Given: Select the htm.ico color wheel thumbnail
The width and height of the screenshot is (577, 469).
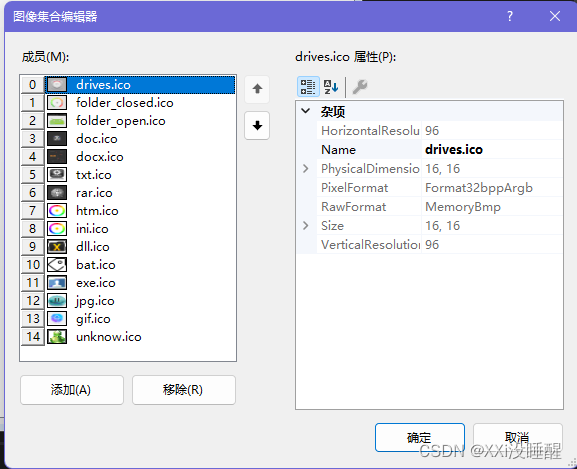Looking at the screenshot, I should [57, 211].
